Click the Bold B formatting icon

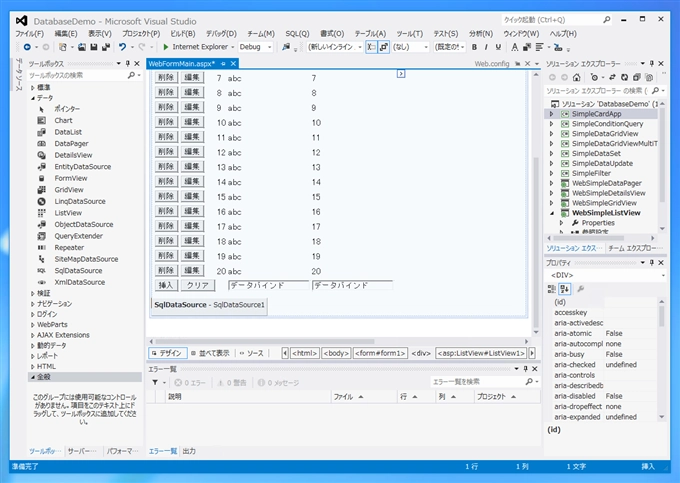(x=474, y=47)
